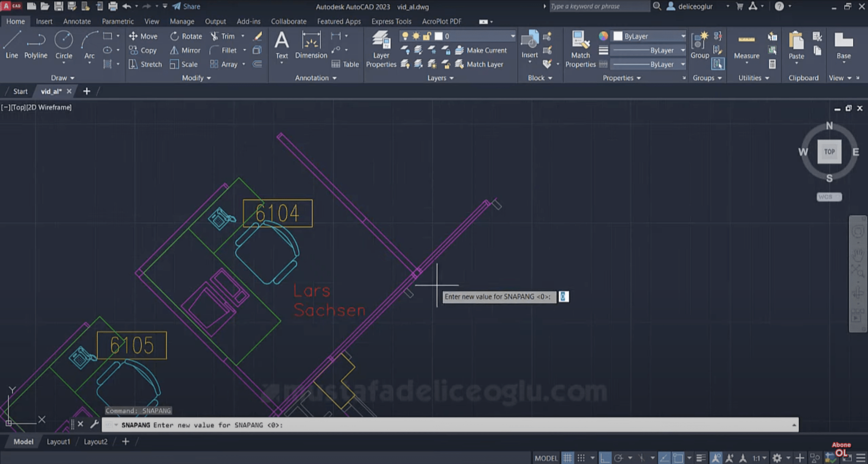Open the annotation scale 1:1 dropdown

pos(759,458)
